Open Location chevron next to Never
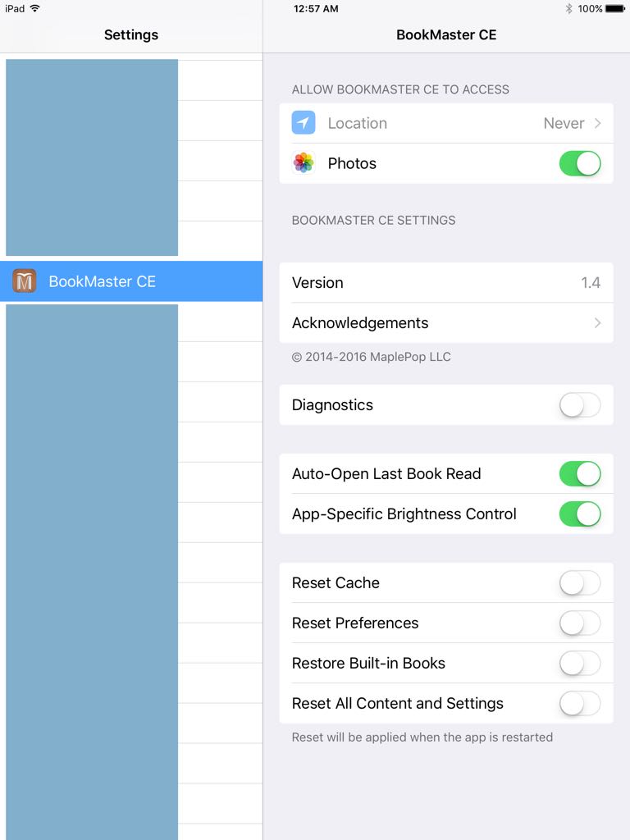 pos(597,123)
